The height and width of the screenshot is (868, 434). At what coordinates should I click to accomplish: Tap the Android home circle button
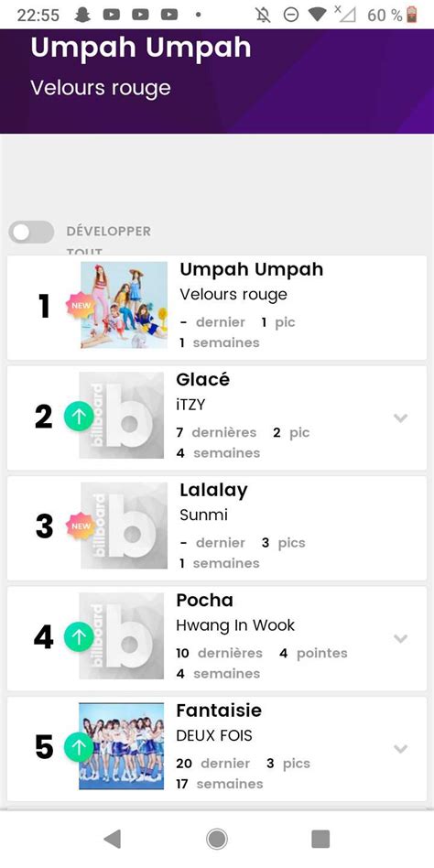click(x=217, y=840)
